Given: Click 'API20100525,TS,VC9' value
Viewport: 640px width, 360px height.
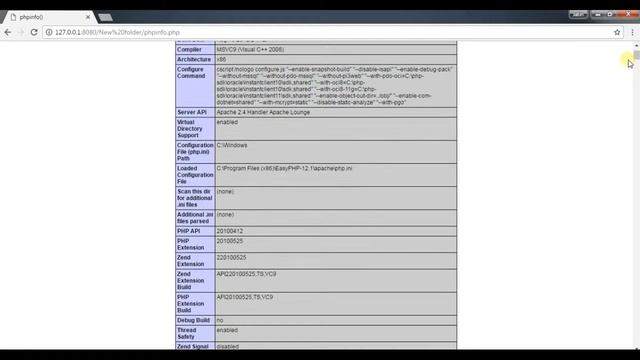Looking at the screenshot, I should (244, 297).
